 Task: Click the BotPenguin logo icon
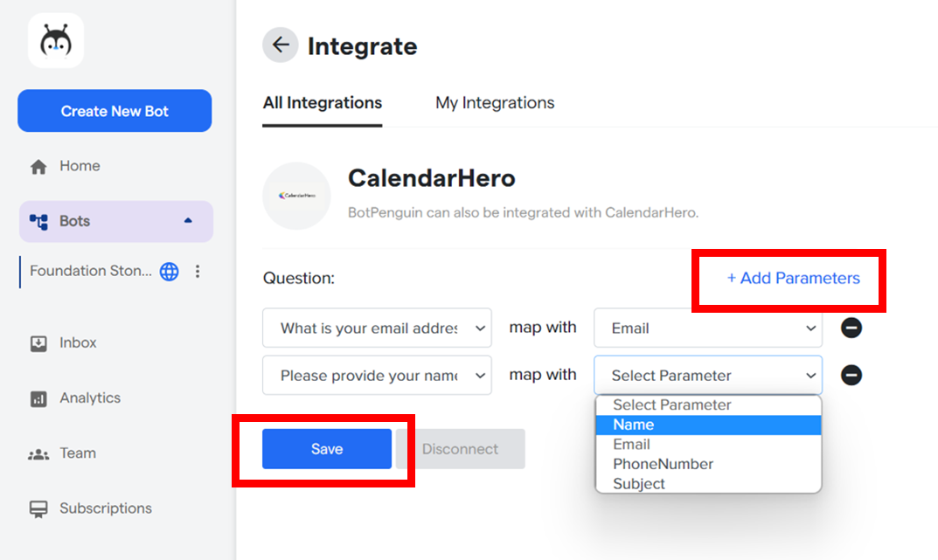pyautogui.click(x=56, y=41)
